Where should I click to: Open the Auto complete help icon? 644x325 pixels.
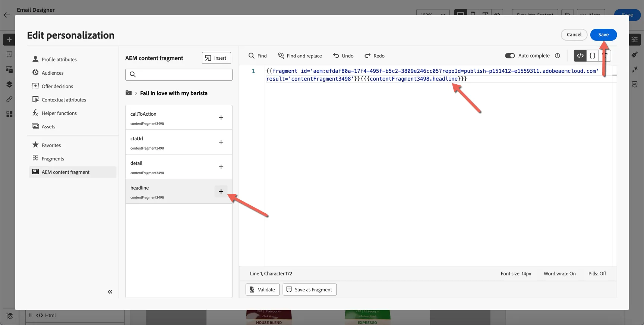pos(558,56)
